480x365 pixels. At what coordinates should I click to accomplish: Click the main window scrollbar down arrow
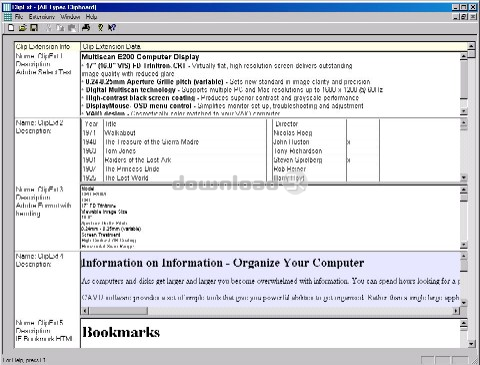(x=471, y=344)
